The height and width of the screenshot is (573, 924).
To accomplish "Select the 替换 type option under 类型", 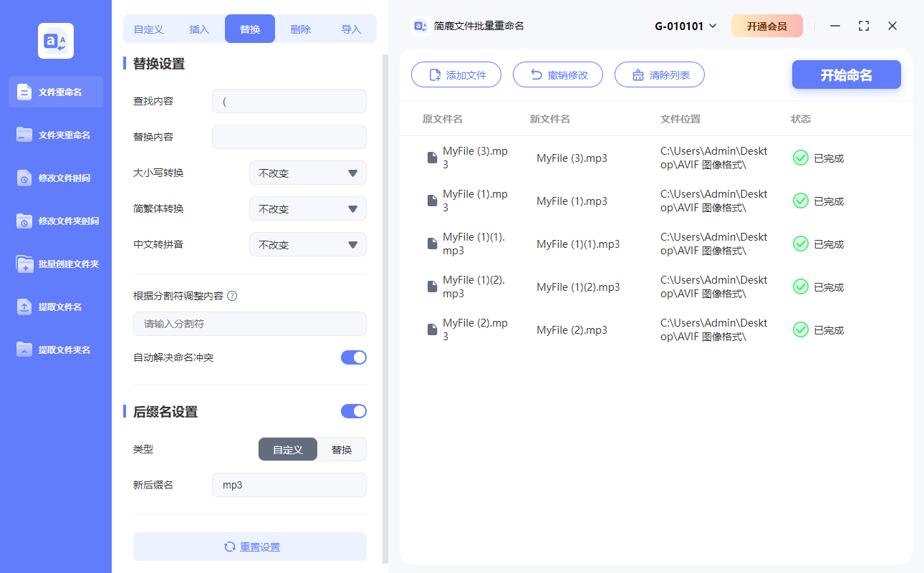I will (342, 449).
